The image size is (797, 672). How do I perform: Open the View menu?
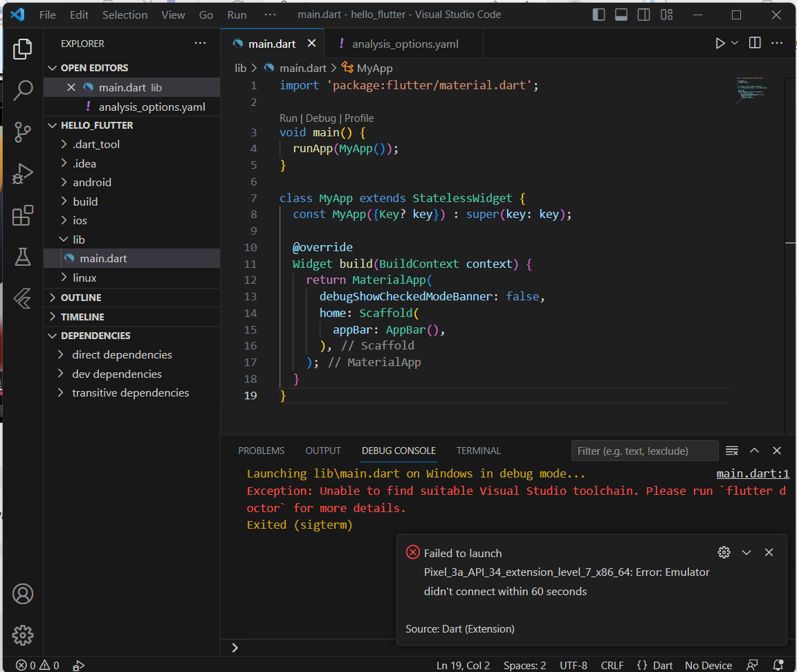(173, 15)
